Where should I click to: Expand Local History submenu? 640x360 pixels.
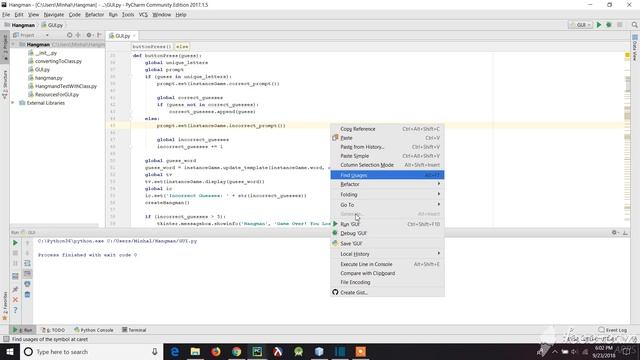click(387, 254)
